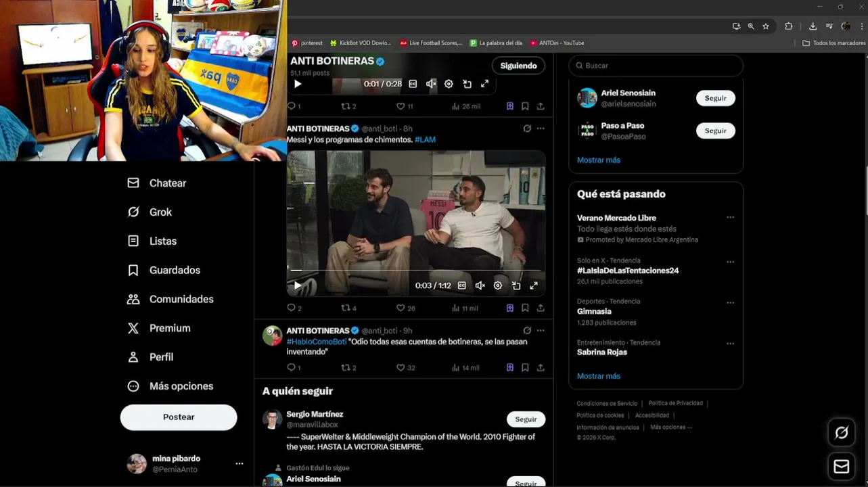Viewport: 868px width, 487px height.
Task: Follow Sergio Martínez
Action: (x=526, y=419)
